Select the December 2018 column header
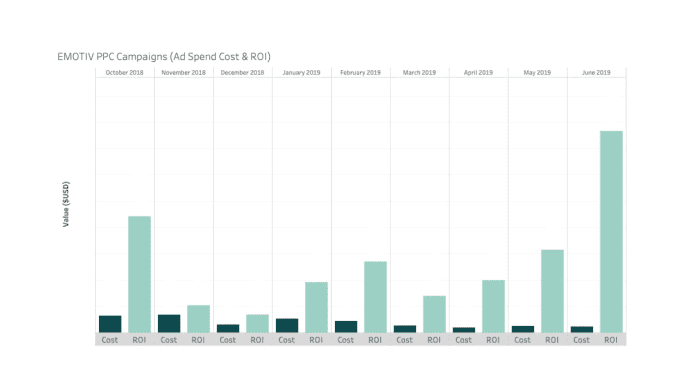 [x=242, y=72]
